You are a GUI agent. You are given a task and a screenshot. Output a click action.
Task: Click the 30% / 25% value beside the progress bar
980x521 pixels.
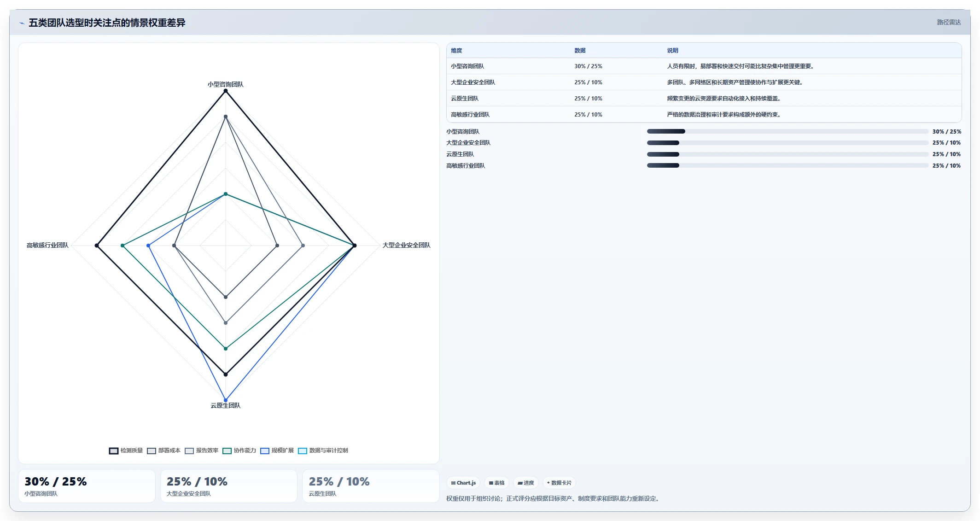(x=947, y=131)
